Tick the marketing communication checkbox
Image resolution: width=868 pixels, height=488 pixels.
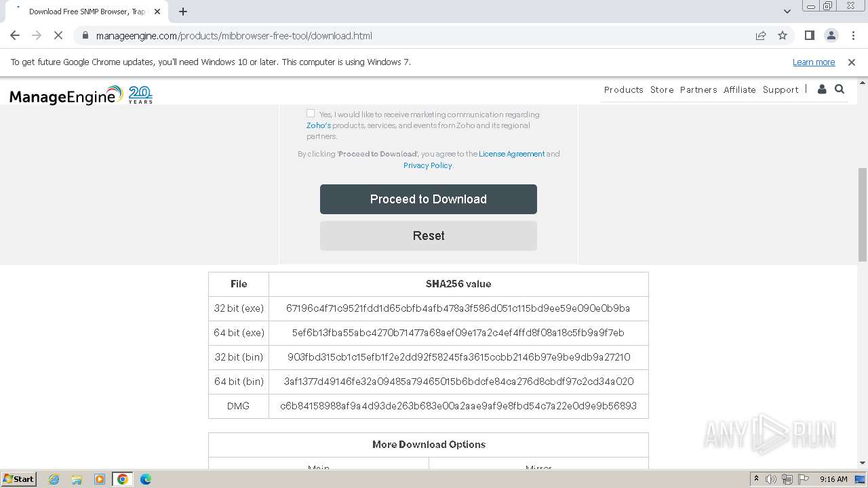point(311,114)
